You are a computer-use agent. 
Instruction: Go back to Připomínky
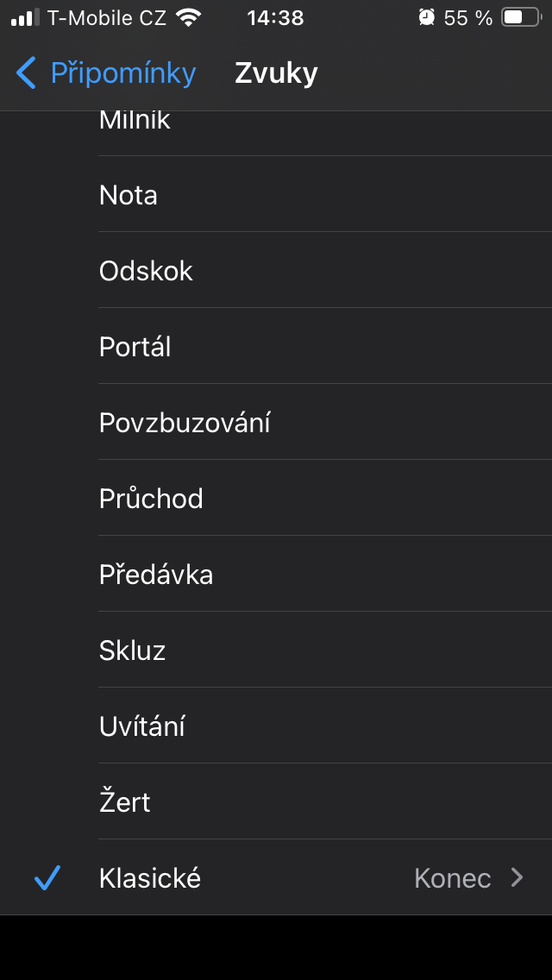pos(122,73)
